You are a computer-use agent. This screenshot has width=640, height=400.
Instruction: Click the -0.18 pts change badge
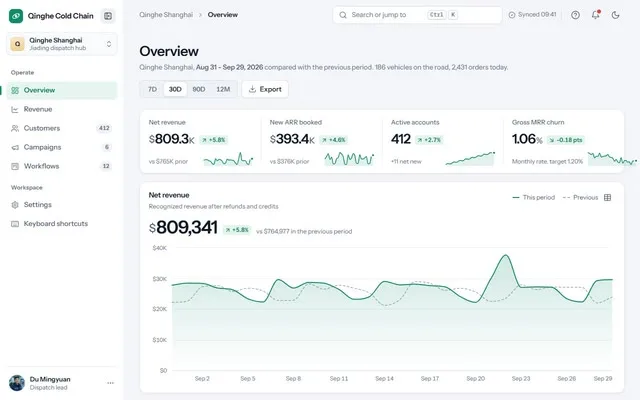click(x=566, y=140)
